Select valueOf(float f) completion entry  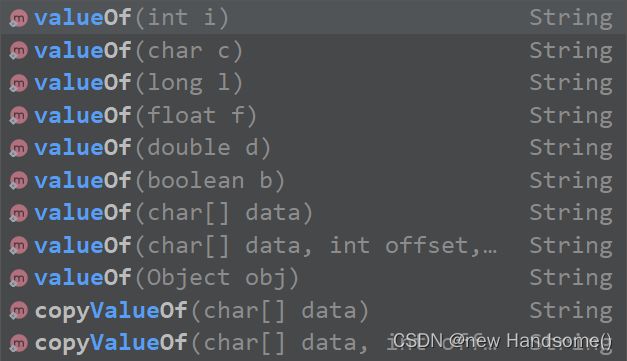point(314,116)
